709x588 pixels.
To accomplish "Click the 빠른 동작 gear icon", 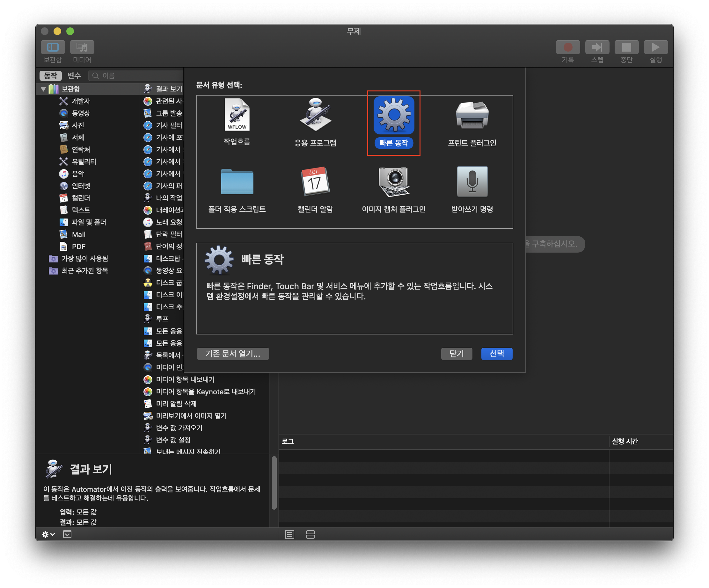I will [x=394, y=115].
